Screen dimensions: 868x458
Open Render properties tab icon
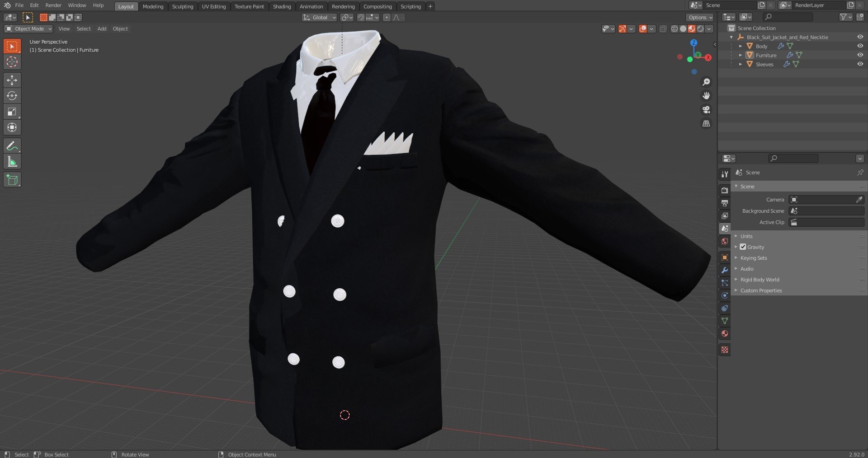click(x=725, y=191)
